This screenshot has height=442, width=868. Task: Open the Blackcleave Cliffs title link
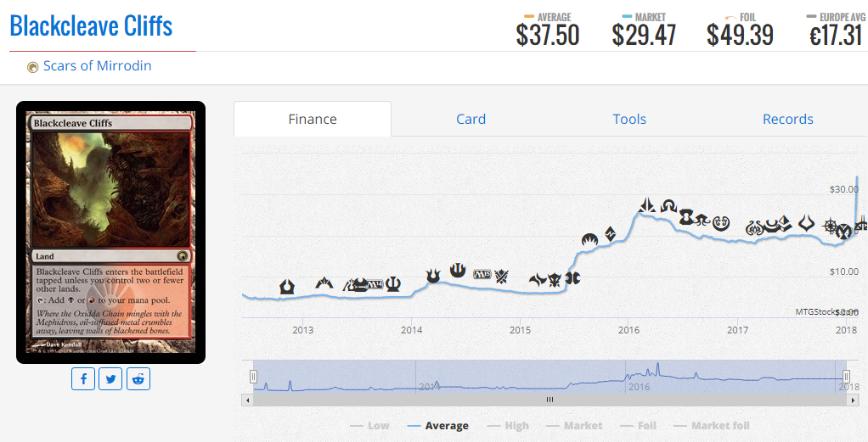[92, 26]
